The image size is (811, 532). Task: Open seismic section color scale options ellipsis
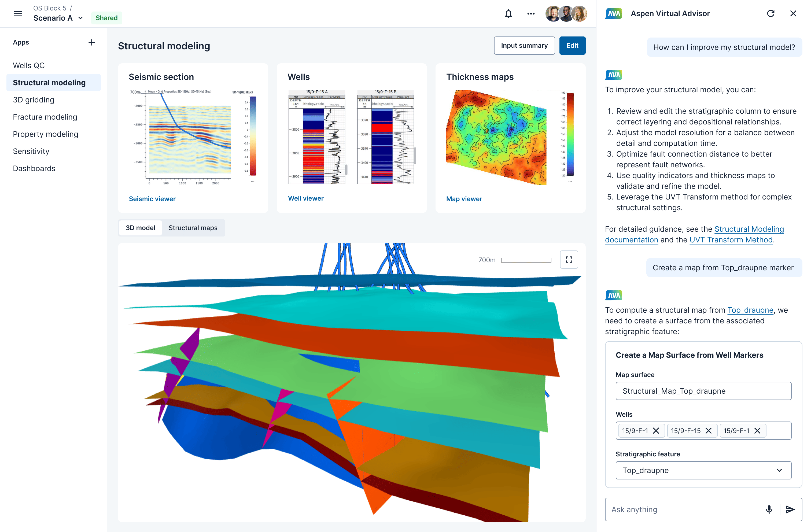(x=253, y=181)
